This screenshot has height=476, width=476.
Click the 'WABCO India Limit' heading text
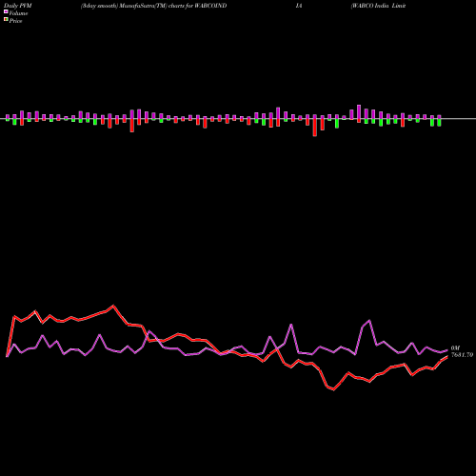379,6
